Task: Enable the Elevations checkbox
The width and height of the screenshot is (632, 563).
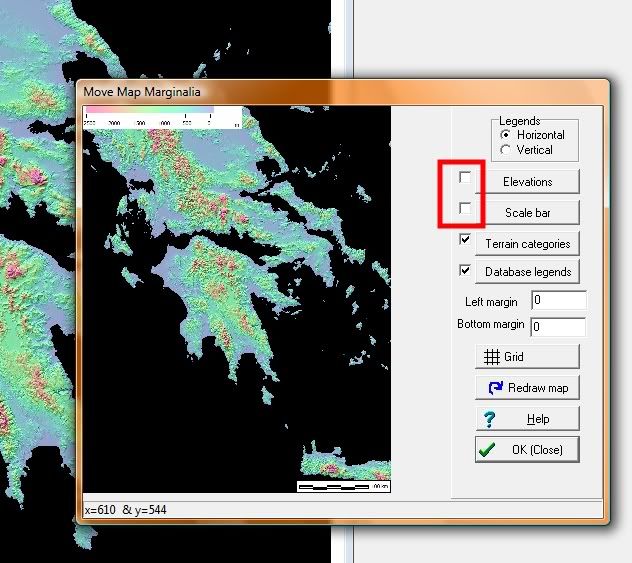Action: [x=465, y=177]
